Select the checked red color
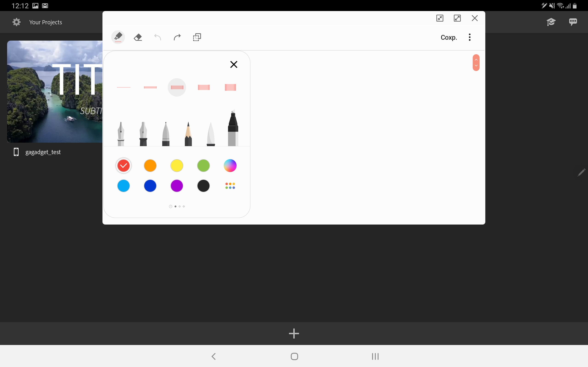588x367 pixels. coord(124,166)
